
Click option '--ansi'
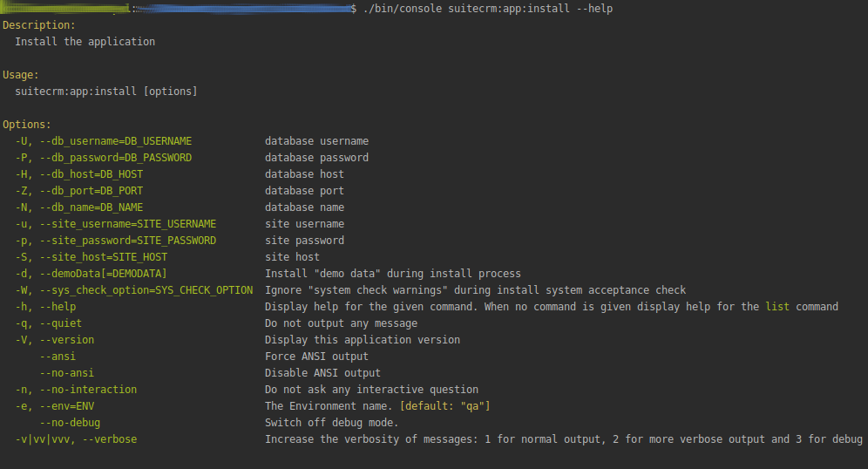(58, 357)
